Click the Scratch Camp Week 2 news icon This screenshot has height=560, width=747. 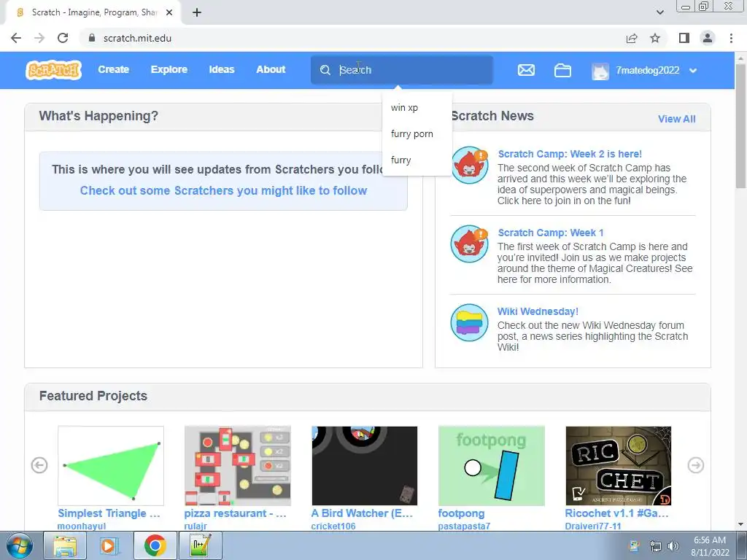470,165
